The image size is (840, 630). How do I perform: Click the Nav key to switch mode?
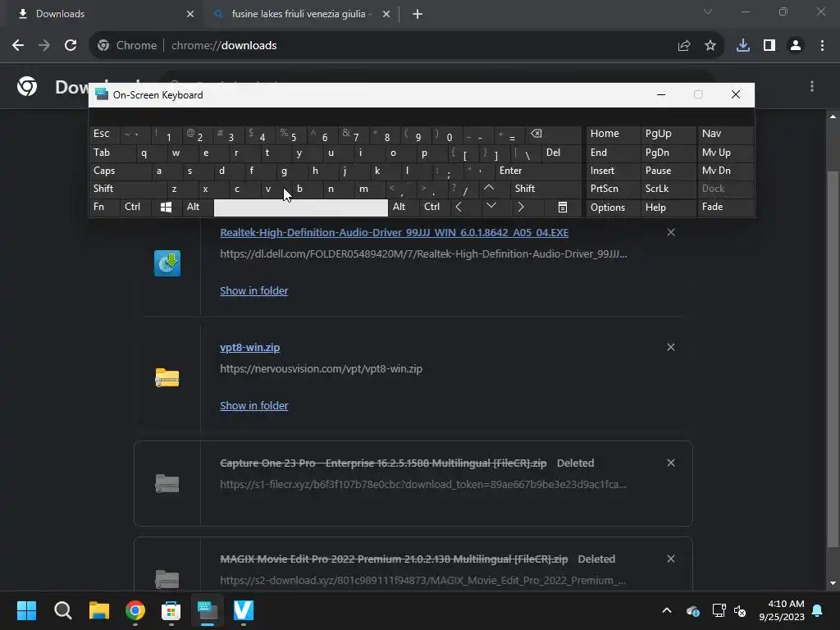pos(726,134)
